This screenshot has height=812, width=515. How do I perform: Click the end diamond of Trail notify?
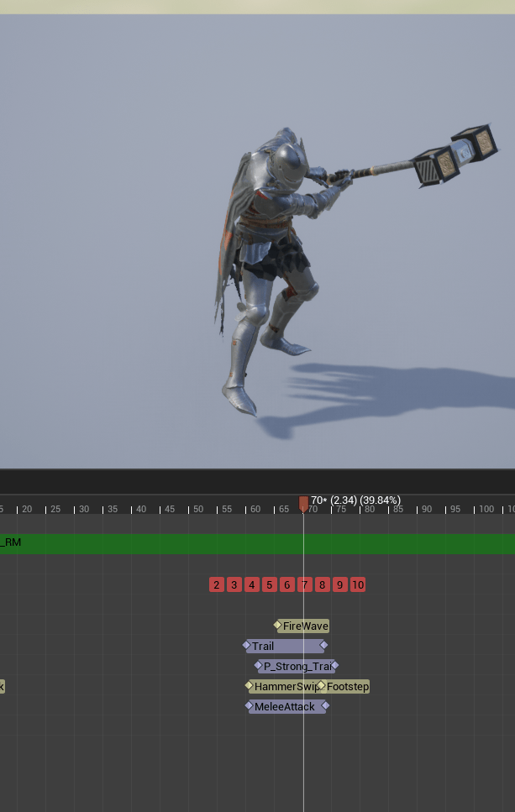(x=324, y=646)
